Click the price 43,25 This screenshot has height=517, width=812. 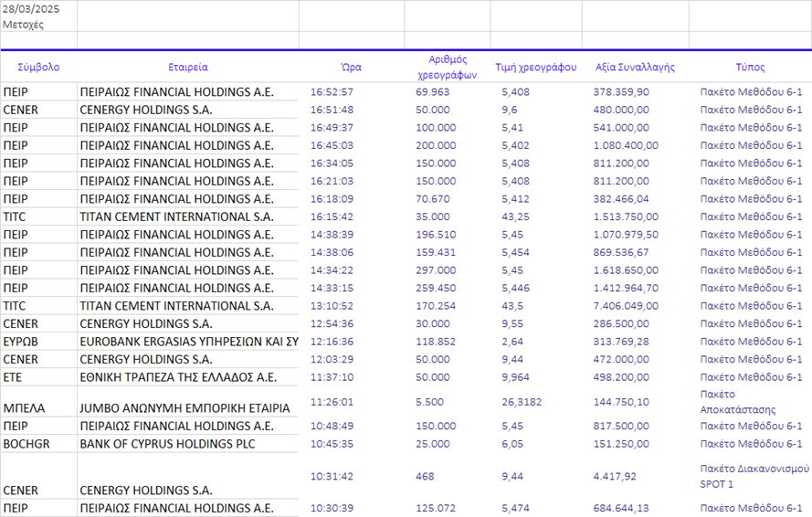pos(516,217)
